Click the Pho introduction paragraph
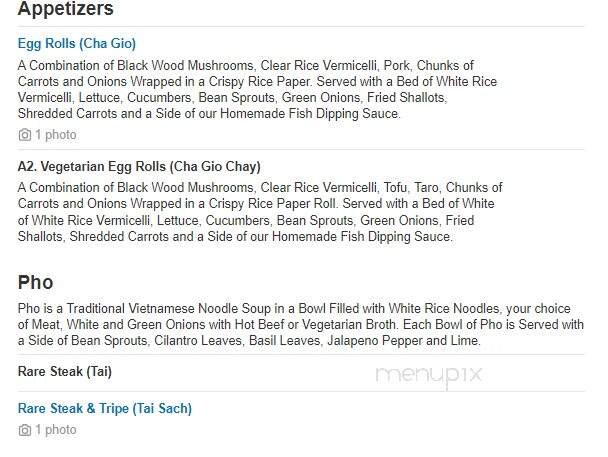Screen dimensions: 608x457 tap(300, 325)
